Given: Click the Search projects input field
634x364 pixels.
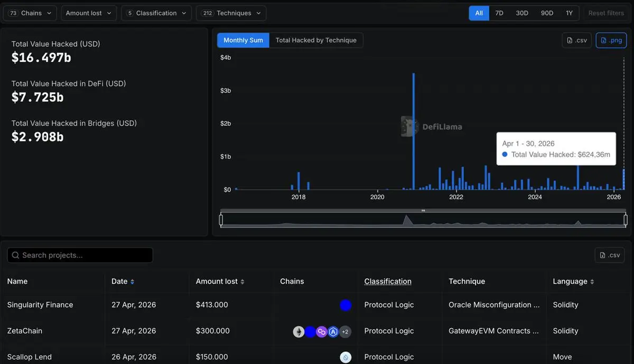Looking at the screenshot, I should pyautogui.click(x=80, y=255).
